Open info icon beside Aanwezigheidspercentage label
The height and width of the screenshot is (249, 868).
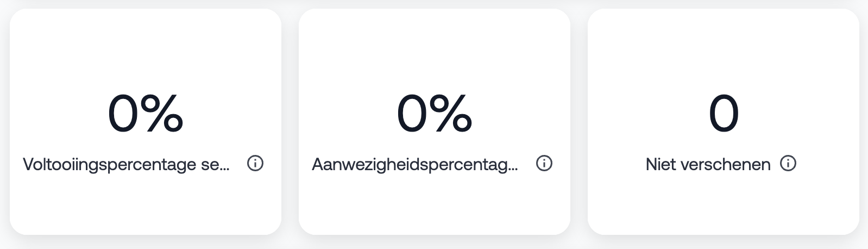point(544,163)
